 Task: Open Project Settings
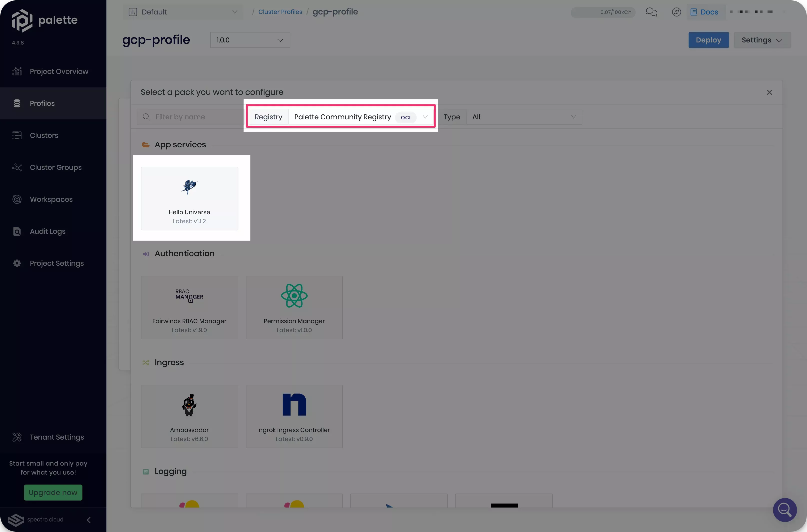[53, 263]
